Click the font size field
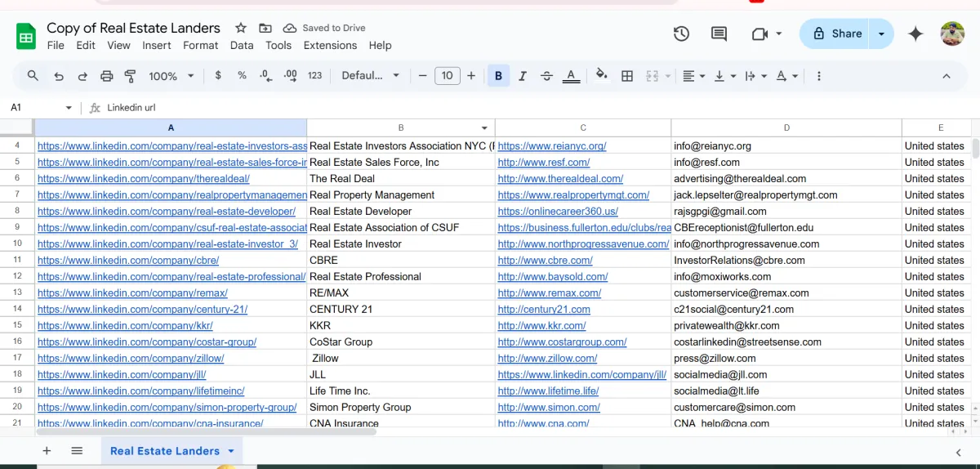 coord(447,76)
